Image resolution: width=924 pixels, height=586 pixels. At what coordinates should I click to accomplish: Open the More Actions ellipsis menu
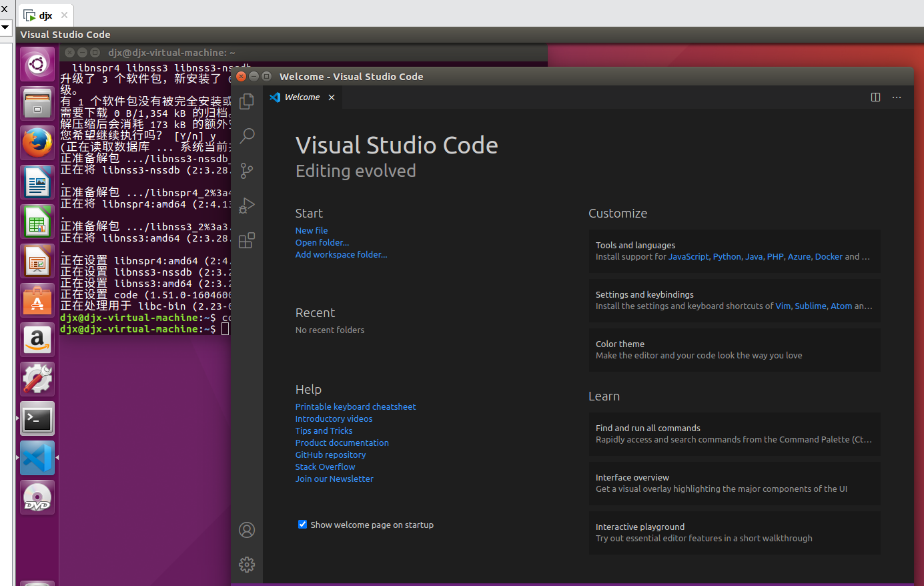click(897, 97)
